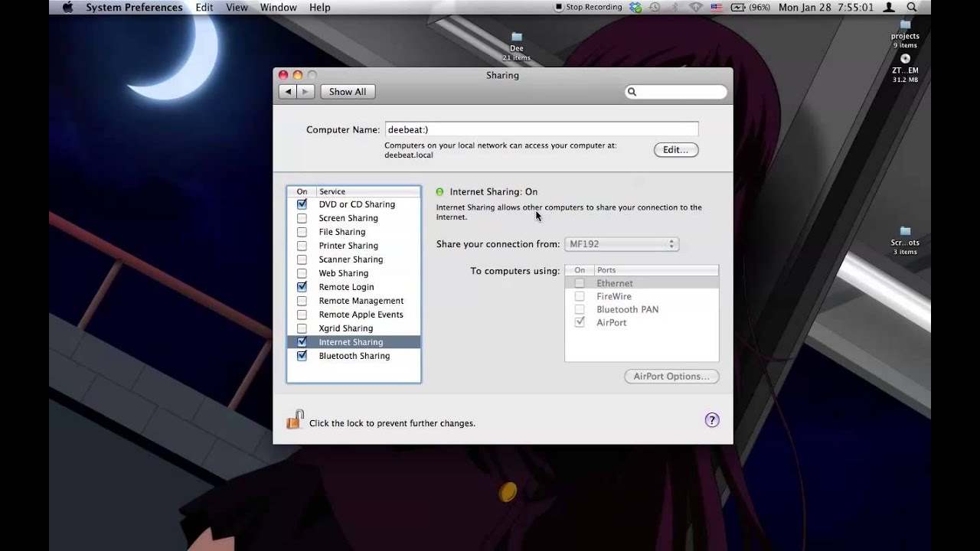
Task: Open the US flag input menu
Action: [x=717, y=8]
